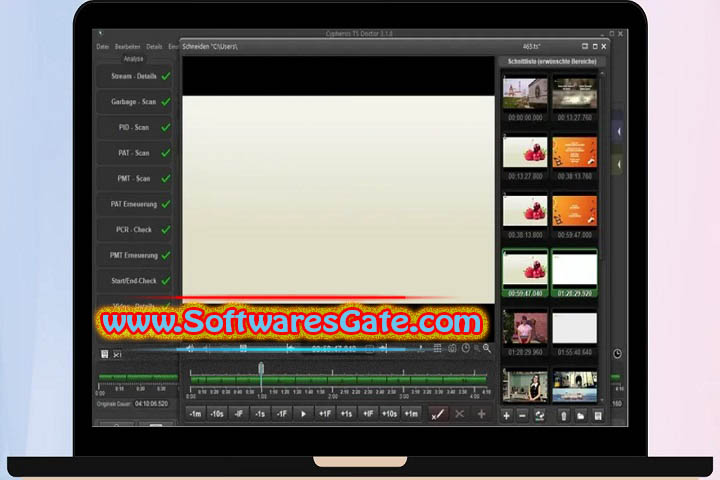Select the highlighted thumbnail at 00:59:47.040
The image size is (720, 480).
tap(525, 273)
